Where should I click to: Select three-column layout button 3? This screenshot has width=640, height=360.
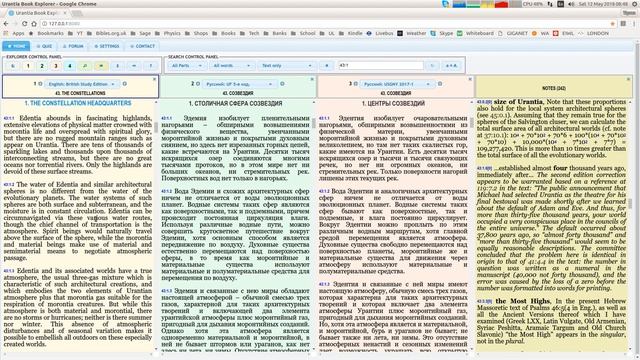click(x=56, y=66)
